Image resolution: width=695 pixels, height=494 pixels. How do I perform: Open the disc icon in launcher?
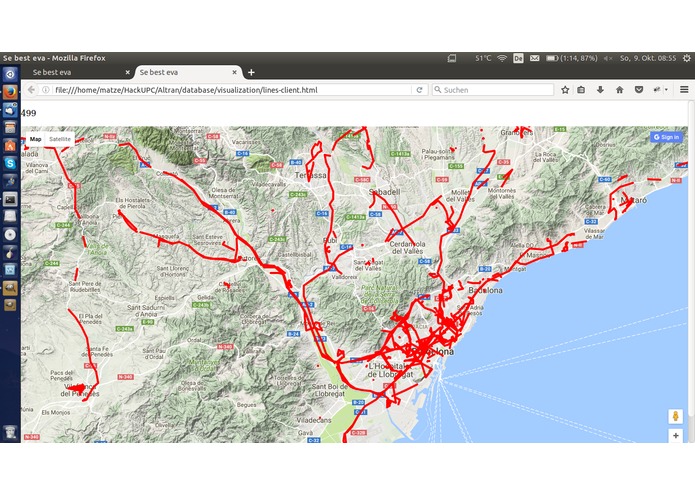(x=10, y=234)
